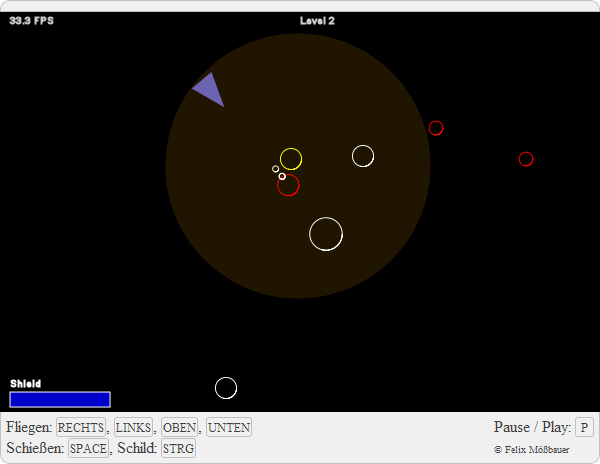Viewport: 600px width, 464px height.
Task: Click the Schild label before STRG
Action: [137, 448]
